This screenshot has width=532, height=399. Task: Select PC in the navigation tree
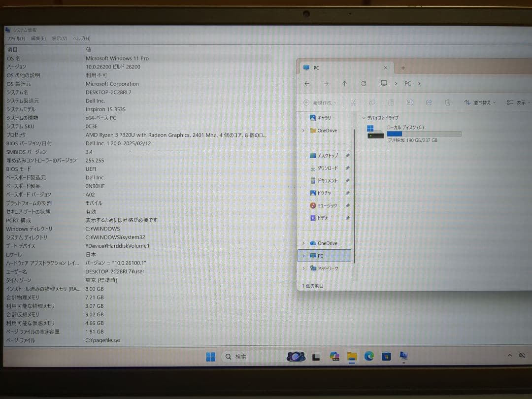[324, 256]
